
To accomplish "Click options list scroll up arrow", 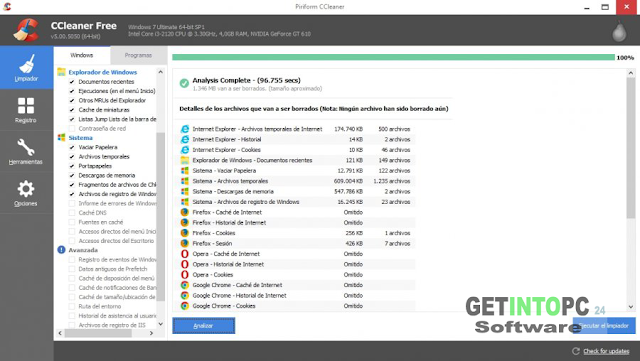I will [x=160, y=72].
